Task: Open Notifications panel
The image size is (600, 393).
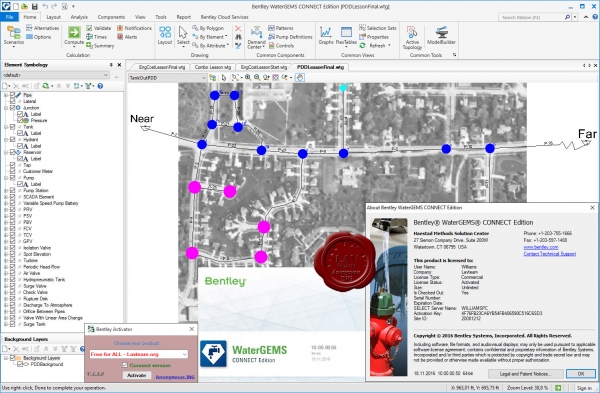Action: click(x=134, y=28)
